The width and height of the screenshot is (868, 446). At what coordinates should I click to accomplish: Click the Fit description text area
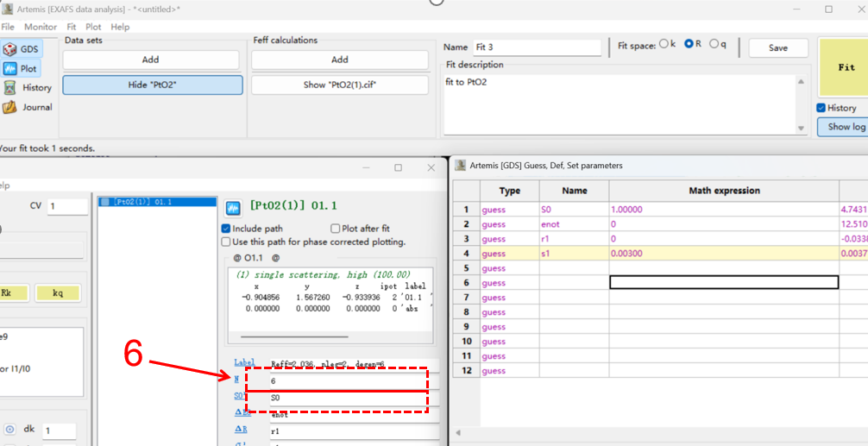pyautogui.click(x=620, y=104)
